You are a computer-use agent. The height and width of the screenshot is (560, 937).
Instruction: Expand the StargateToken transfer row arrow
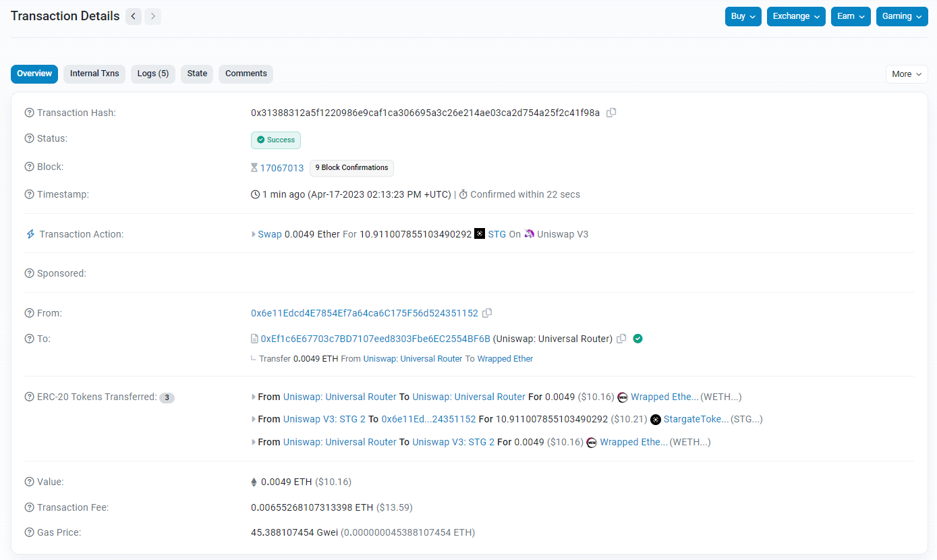coord(254,420)
